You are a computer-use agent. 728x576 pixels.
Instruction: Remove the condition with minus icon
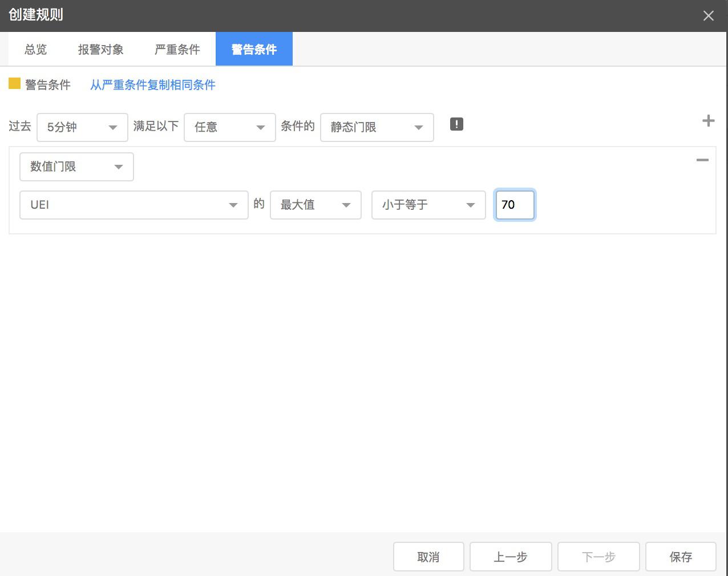(x=702, y=160)
